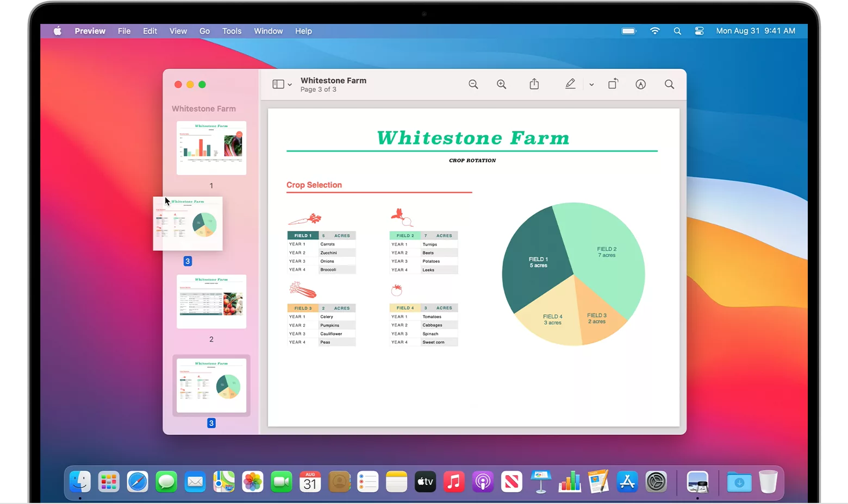Check the Wi-Fi status icon
The width and height of the screenshot is (848, 504).
click(654, 31)
